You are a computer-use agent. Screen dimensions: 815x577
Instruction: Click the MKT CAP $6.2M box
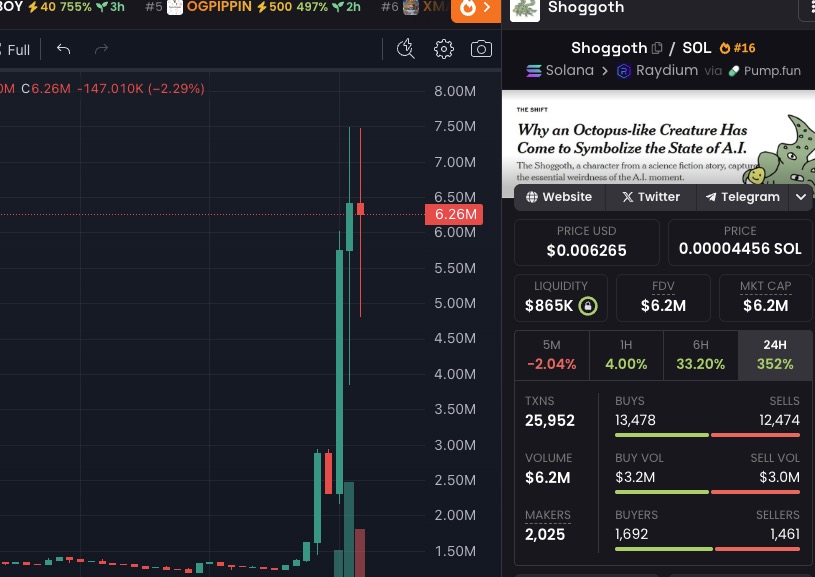(766, 298)
